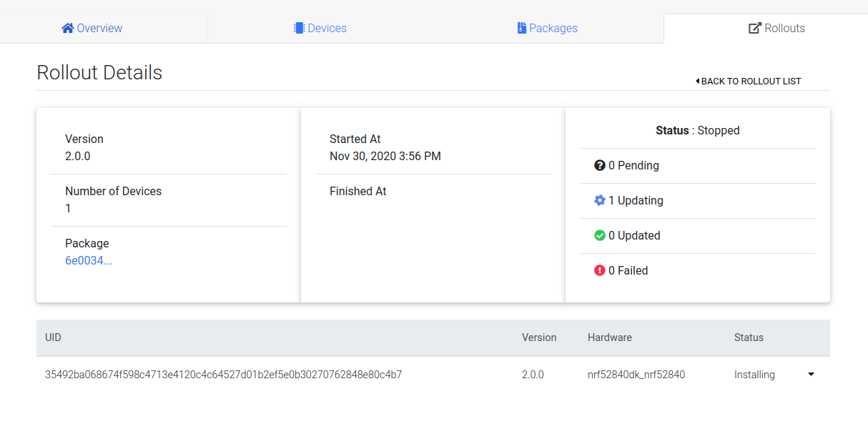The height and width of the screenshot is (434, 868).
Task: Click the Packages tab icon
Action: click(x=521, y=28)
